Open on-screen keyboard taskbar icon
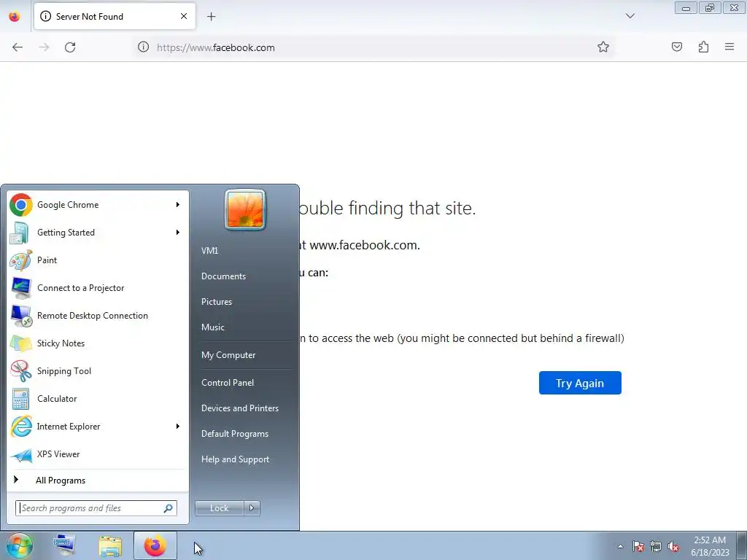This screenshot has width=747, height=560. click(x=64, y=545)
